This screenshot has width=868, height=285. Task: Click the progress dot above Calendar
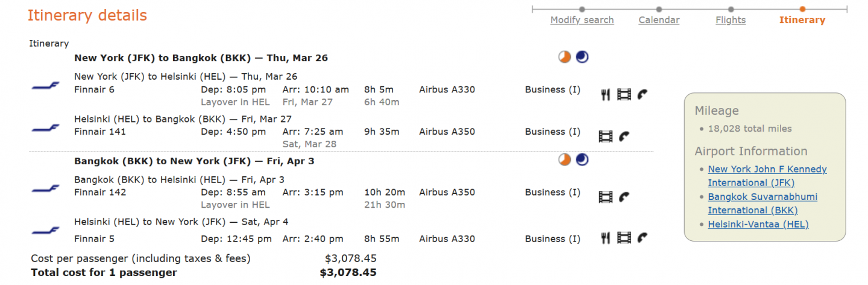point(659,9)
